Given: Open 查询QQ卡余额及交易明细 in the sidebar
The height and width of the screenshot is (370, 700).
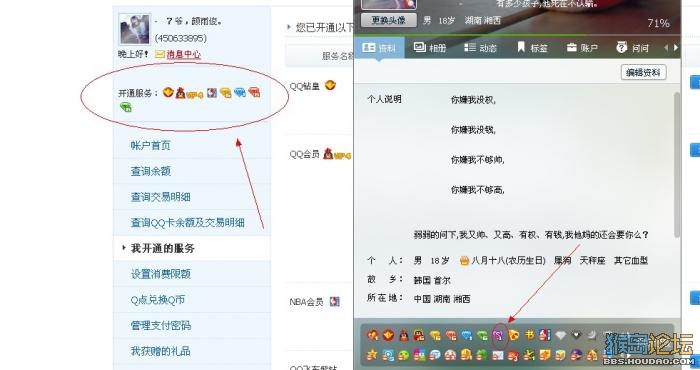Looking at the screenshot, I should click(188, 222).
